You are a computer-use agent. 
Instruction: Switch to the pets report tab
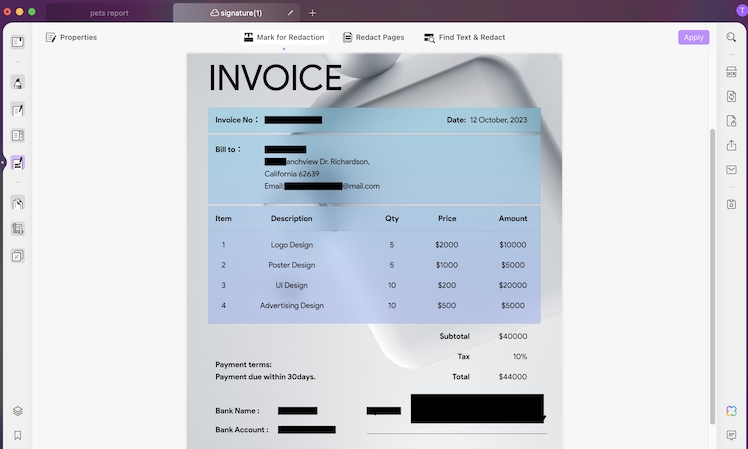110,13
